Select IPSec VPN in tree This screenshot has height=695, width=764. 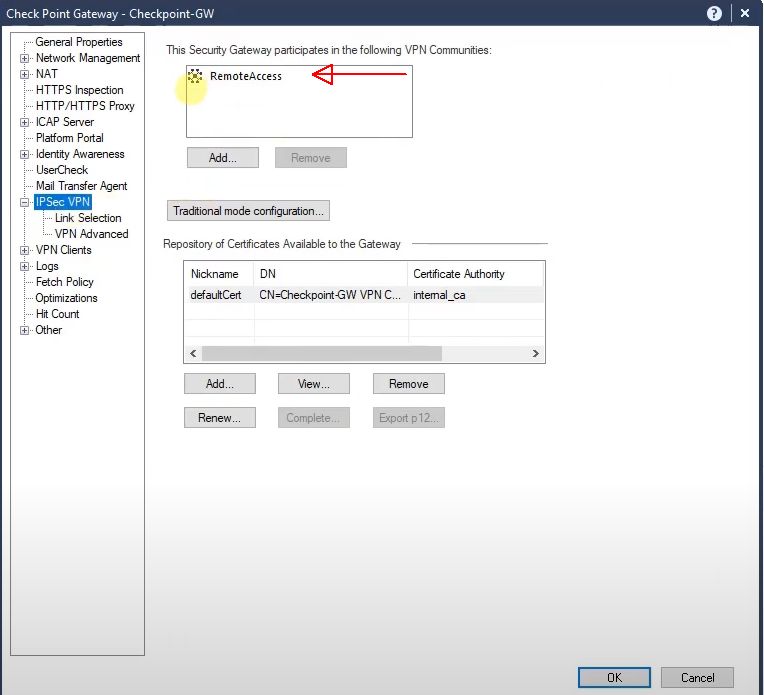tap(63, 202)
